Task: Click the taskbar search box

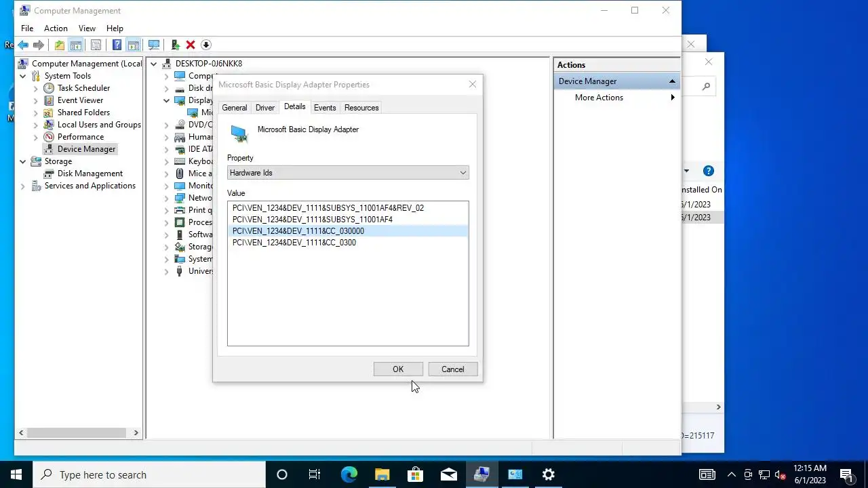Action: coord(149,474)
